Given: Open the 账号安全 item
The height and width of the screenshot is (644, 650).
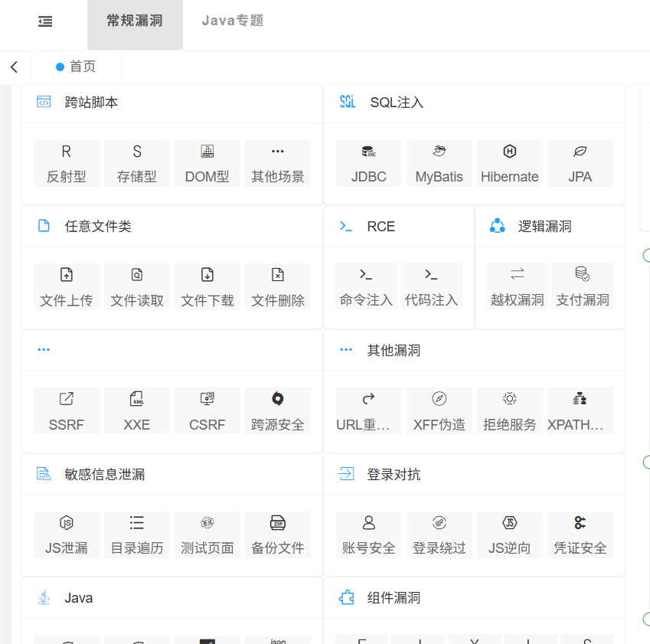Looking at the screenshot, I should (x=368, y=534).
